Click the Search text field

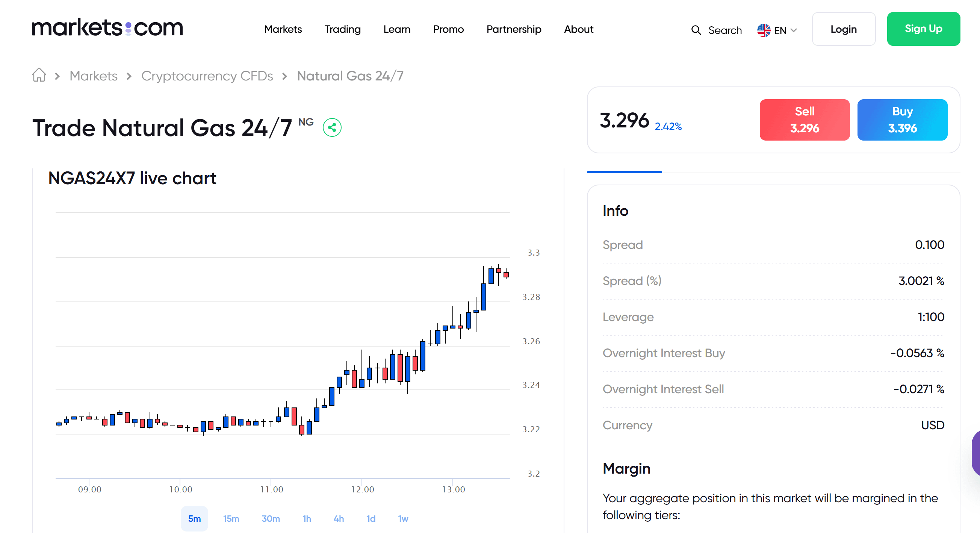tap(725, 30)
